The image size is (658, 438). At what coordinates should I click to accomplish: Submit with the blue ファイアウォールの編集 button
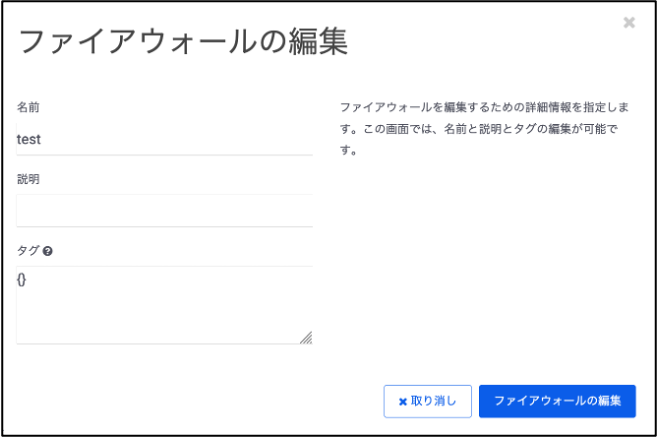(557, 401)
